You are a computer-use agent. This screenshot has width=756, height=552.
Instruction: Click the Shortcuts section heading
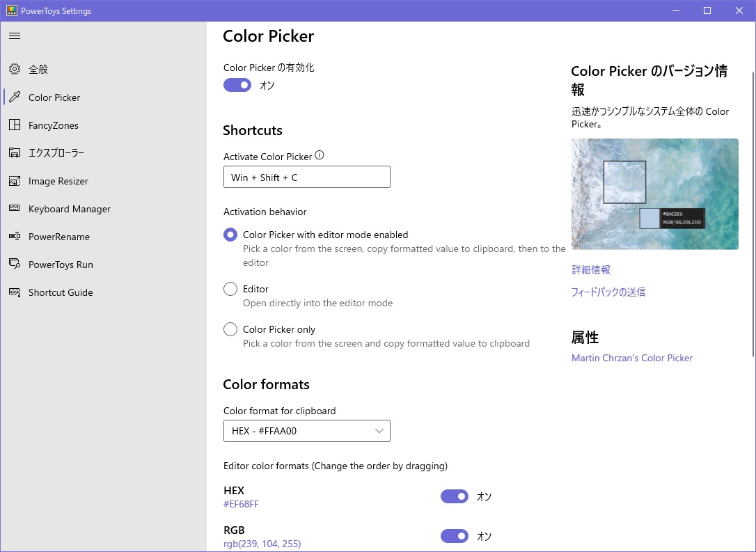pyautogui.click(x=253, y=130)
